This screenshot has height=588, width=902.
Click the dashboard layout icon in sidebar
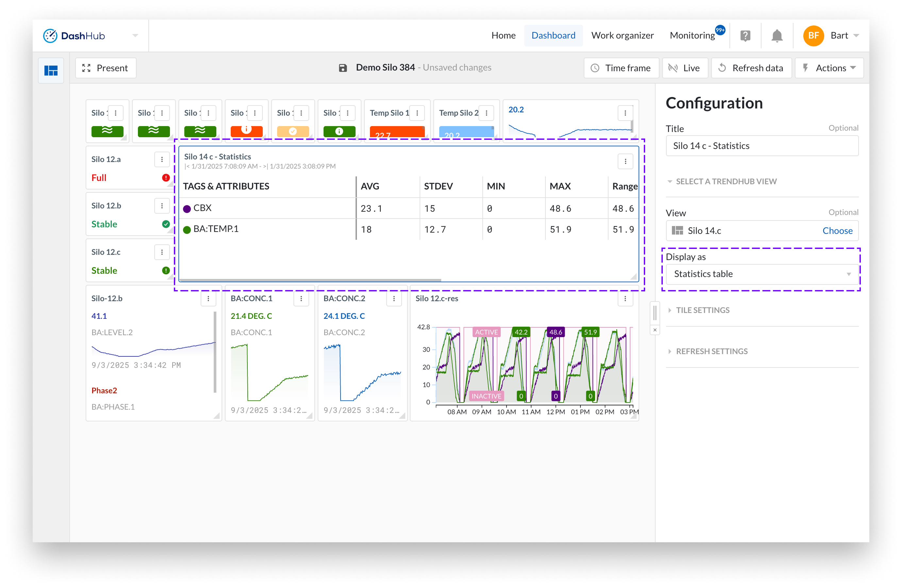tap(51, 71)
